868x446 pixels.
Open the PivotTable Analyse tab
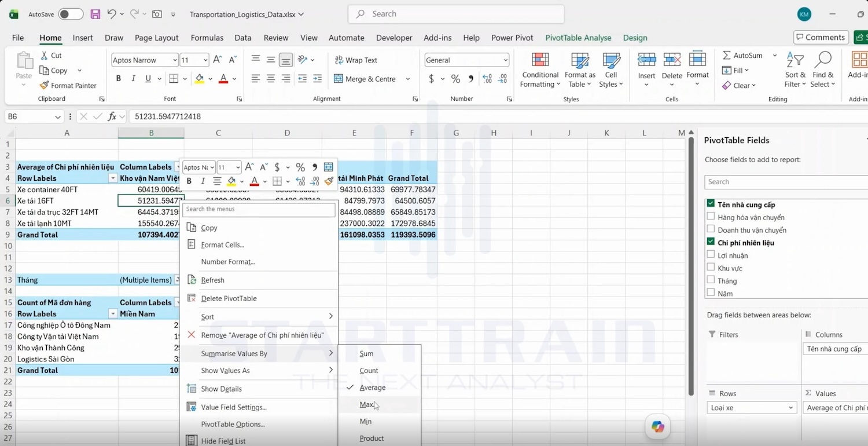[x=578, y=38]
